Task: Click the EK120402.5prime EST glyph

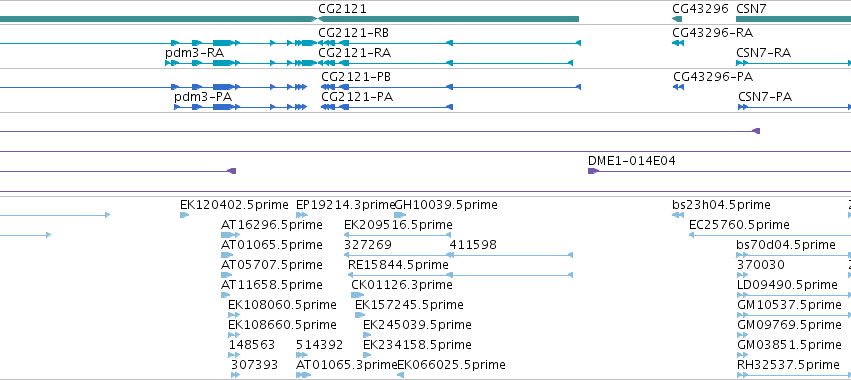Action: tap(185, 215)
